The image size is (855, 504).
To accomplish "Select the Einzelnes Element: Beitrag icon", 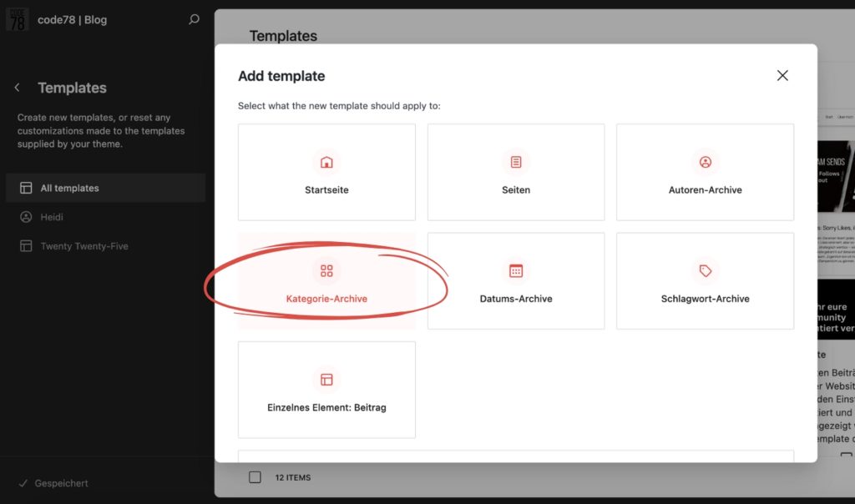I will click(326, 379).
